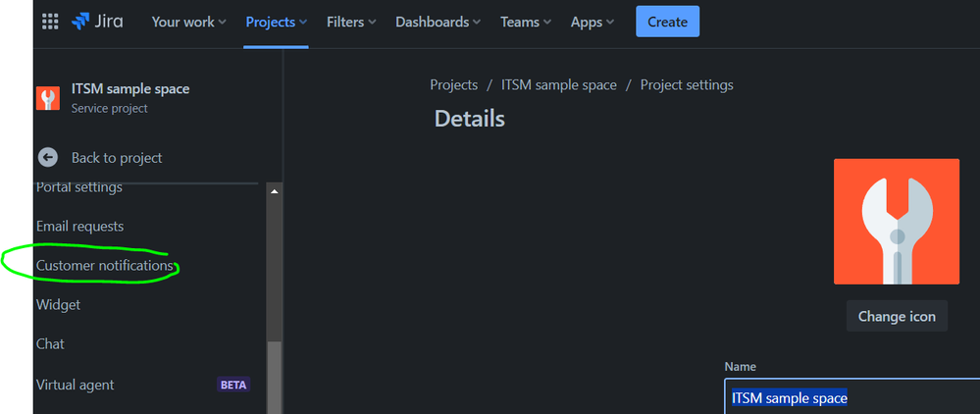Open the Apps dropdown
980x414 pixels.
click(592, 22)
